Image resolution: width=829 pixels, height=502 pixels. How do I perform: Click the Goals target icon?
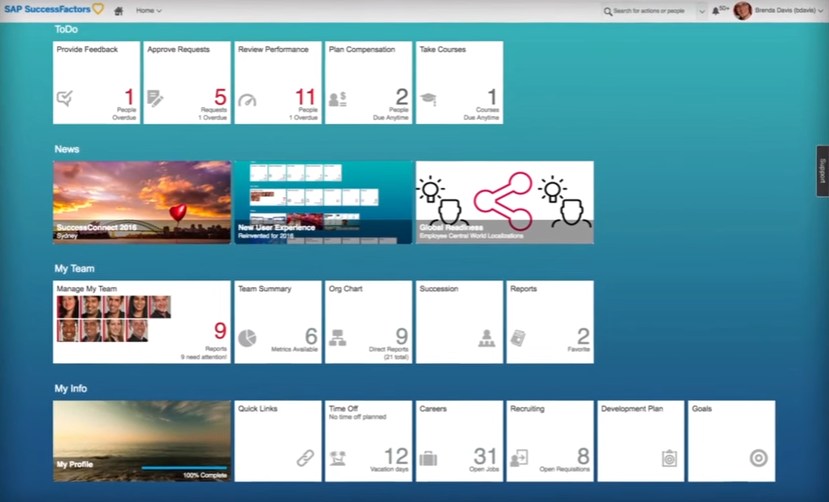click(x=758, y=458)
